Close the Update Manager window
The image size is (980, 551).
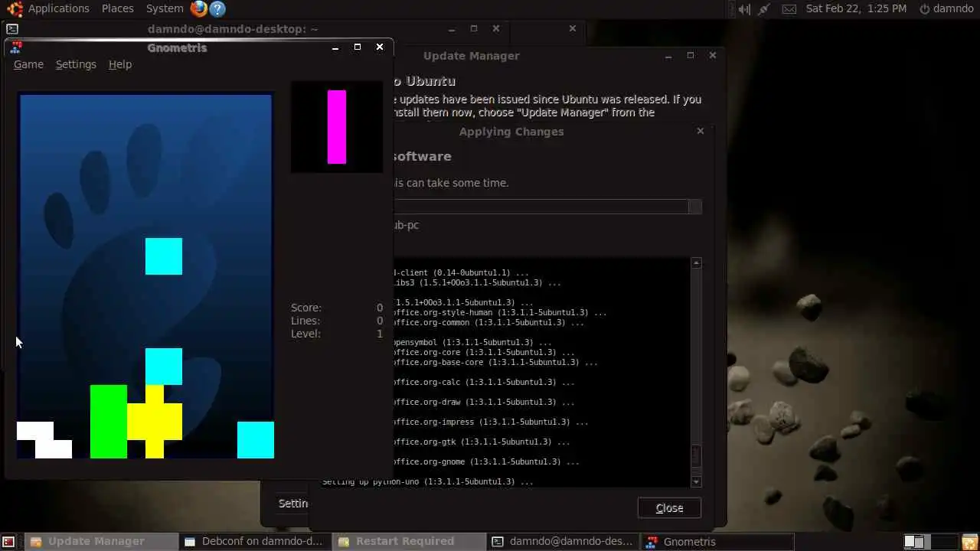click(x=713, y=56)
